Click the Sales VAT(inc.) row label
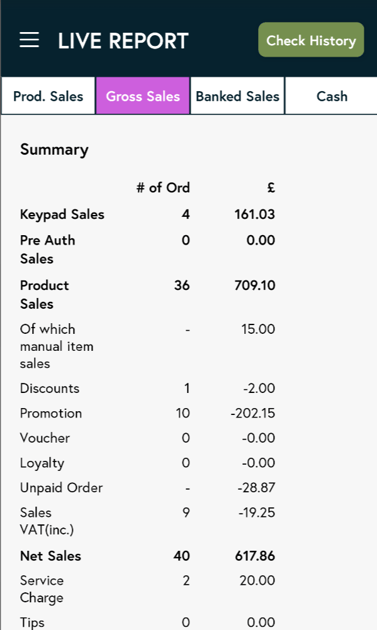 point(47,521)
